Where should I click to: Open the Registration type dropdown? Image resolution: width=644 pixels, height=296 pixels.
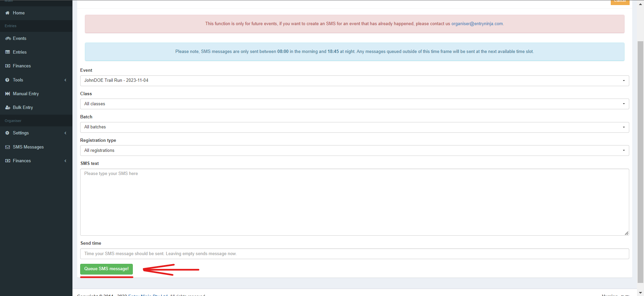click(355, 151)
